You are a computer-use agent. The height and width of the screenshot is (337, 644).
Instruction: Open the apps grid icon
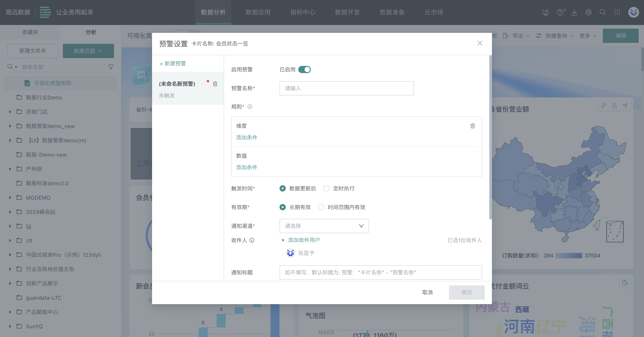[617, 12]
